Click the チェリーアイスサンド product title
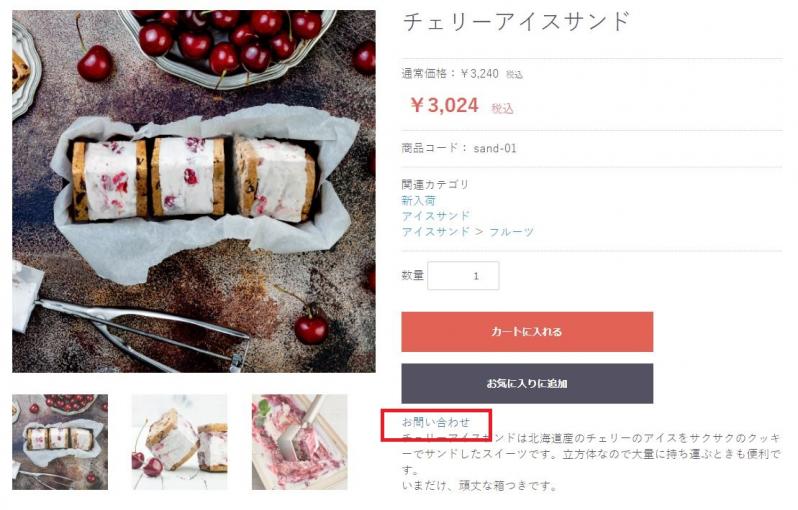The image size is (798, 510). (x=516, y=21)
